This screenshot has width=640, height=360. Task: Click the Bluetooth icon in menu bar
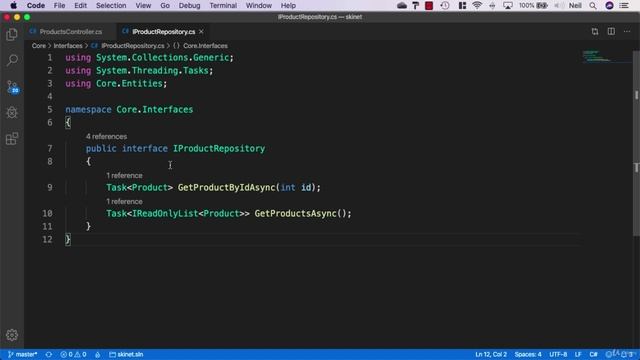click(x=492, y=5)
